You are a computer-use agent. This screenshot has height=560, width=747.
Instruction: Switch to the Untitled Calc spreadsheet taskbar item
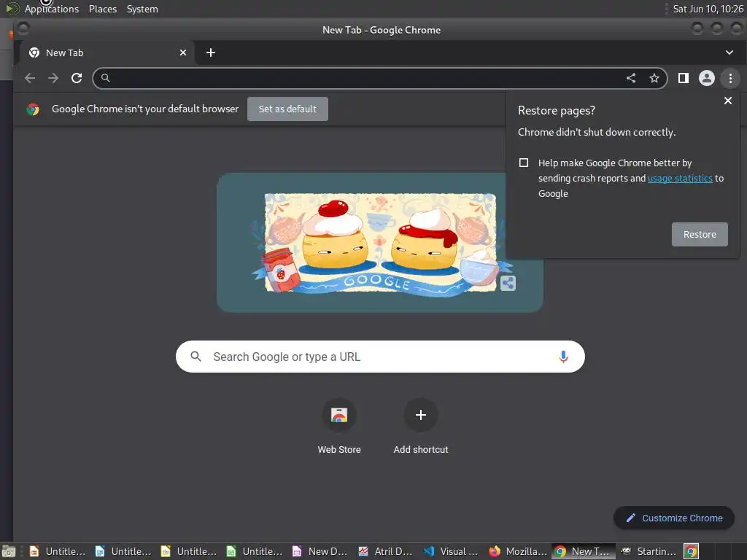pos(254,551)
